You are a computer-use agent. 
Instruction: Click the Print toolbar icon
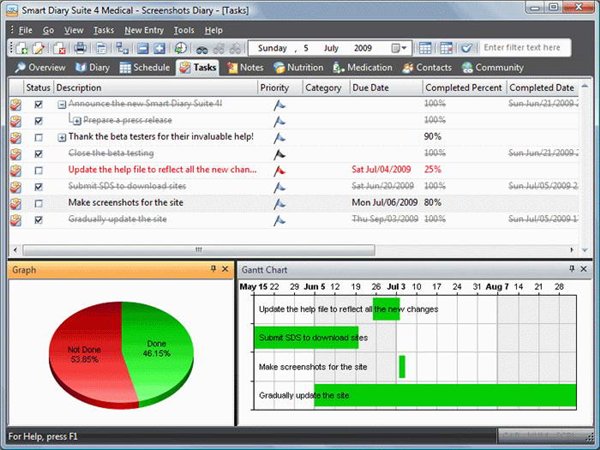(x=80, y=48)
